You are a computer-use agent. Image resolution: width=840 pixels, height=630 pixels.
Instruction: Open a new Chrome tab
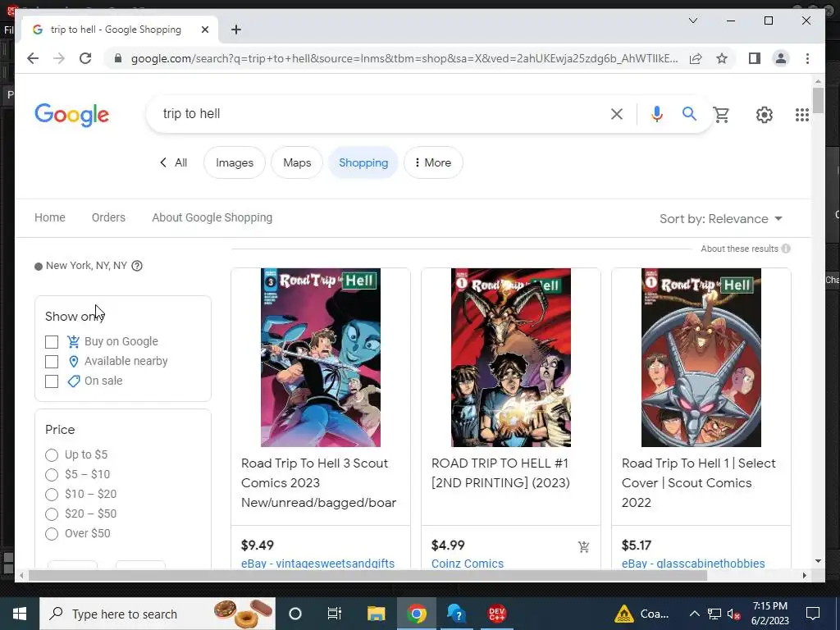pyautogui.click(x=236, y=30)
